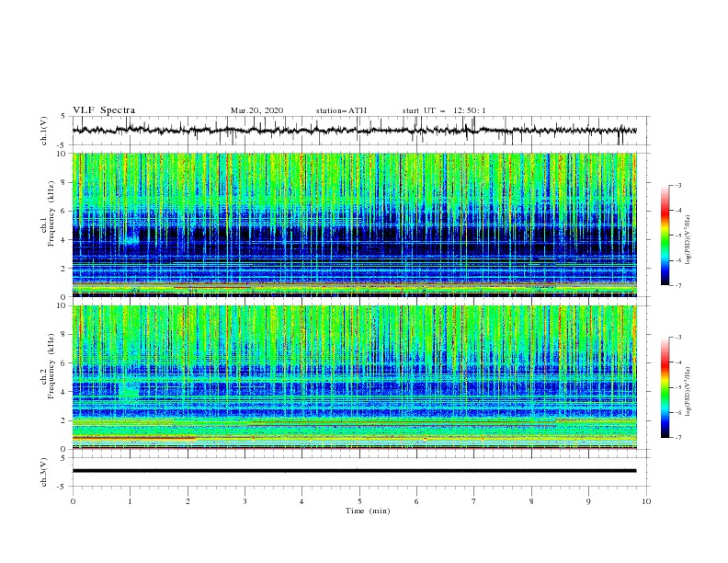This screenshot has width=728, height=563.
Task: Click the 'station=ATH' label
Action: [341, 110]
